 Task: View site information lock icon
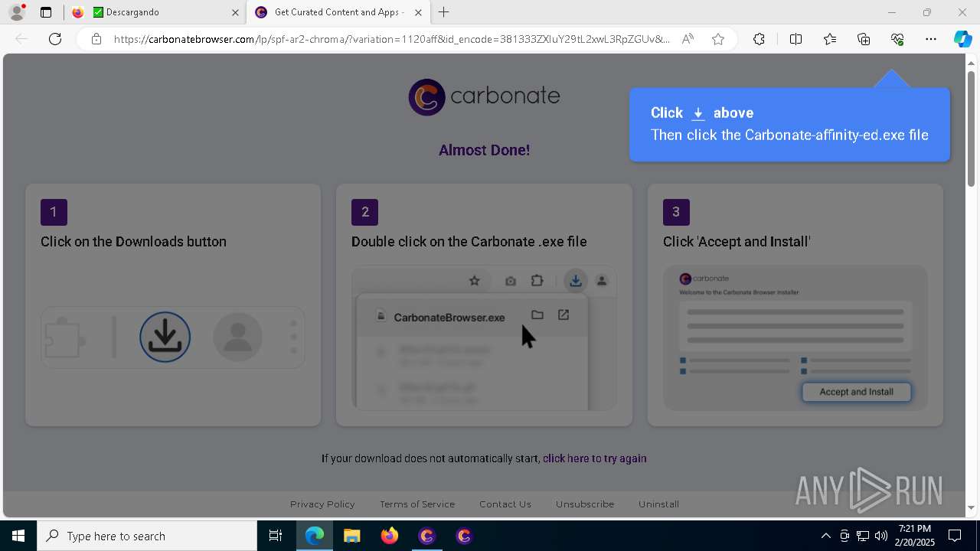coord(96,39)
